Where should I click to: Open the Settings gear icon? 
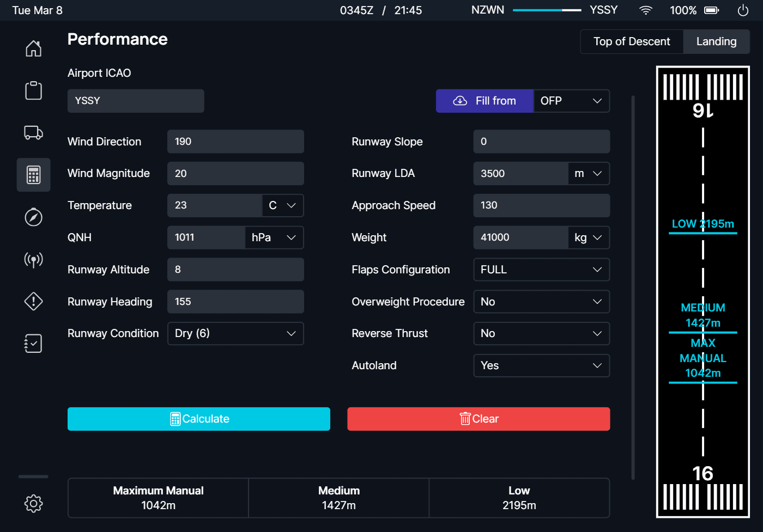pyautogui.click(x=33, y=503)
